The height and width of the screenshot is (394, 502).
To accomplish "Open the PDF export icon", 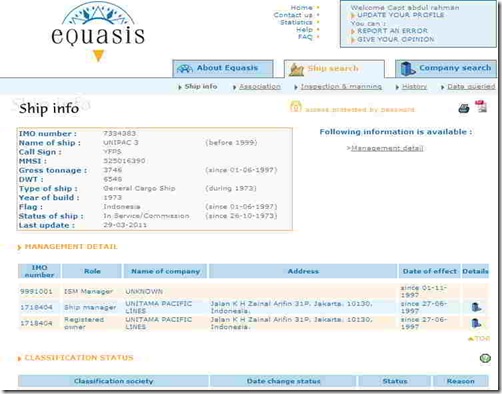I will coord(481,106).
